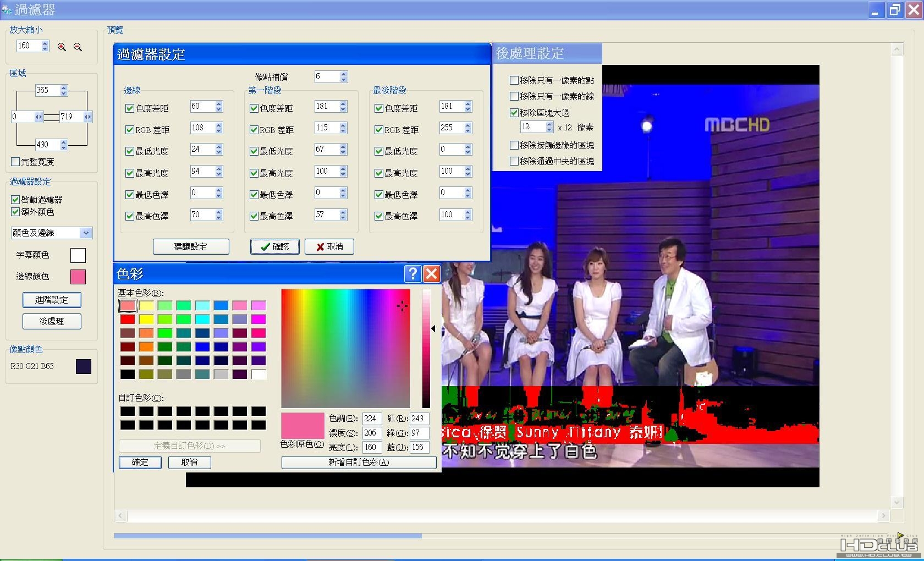This screenshot has width=924, height=561.
Task: Uncheck 移除區塊大過 option
Action: pyautogui.click(x=514, y=113)
